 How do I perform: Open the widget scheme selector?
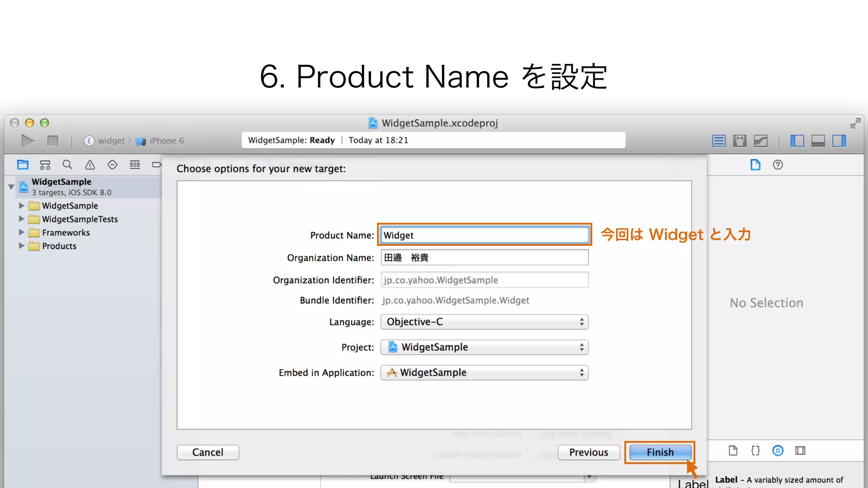pos(105,141)
